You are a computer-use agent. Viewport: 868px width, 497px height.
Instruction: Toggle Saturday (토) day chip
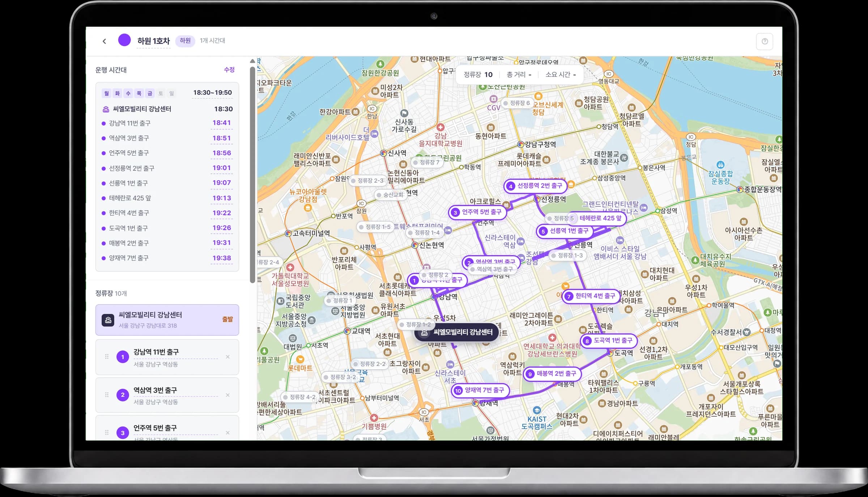tap(161, 93)
